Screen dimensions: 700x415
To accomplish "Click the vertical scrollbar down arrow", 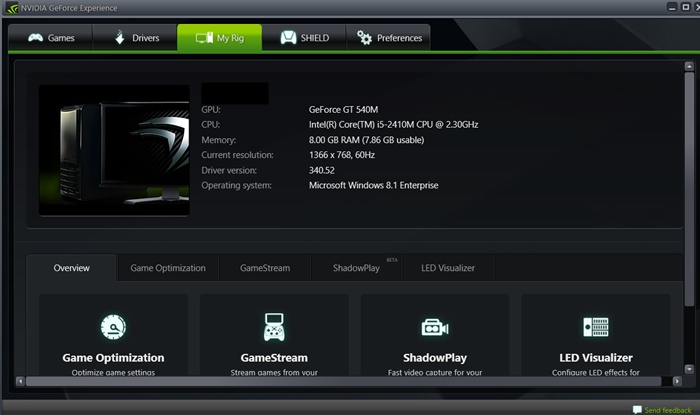I will point(689,369).
